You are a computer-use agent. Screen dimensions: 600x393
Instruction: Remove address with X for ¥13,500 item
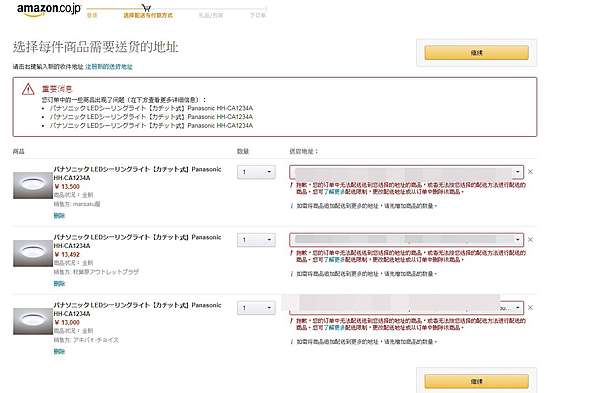click(530, 172)
